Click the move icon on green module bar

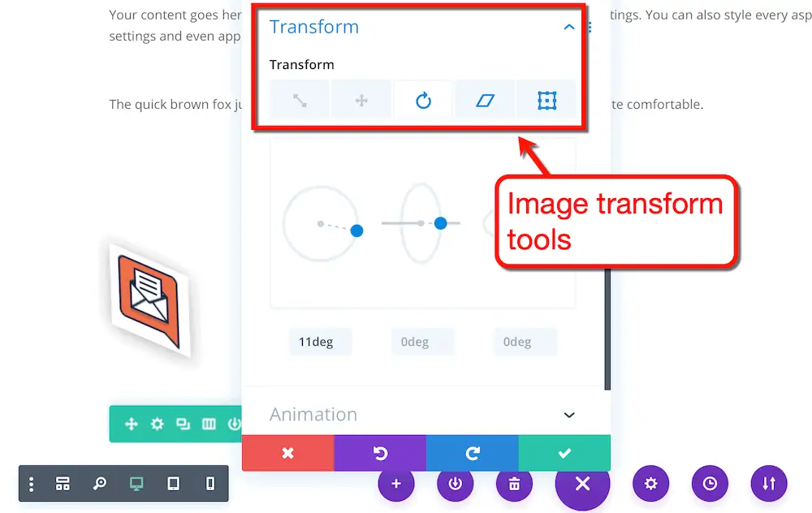click(131, 424)
